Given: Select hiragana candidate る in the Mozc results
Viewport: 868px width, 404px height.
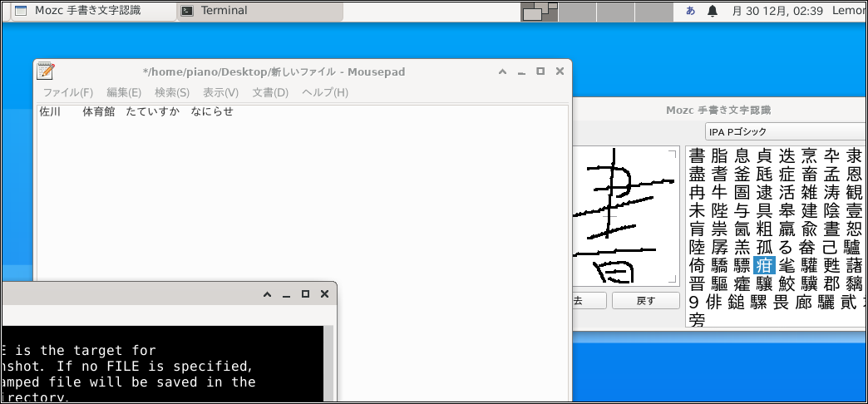Looking at the screenshot, I should pyautogui.click(x=787, y=248).
